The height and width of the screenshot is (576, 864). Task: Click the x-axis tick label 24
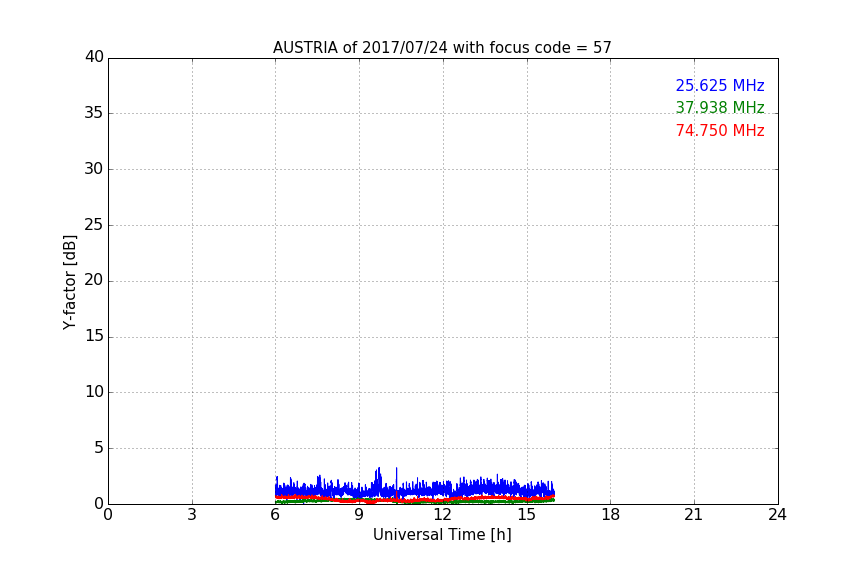(x=777, y=515)
